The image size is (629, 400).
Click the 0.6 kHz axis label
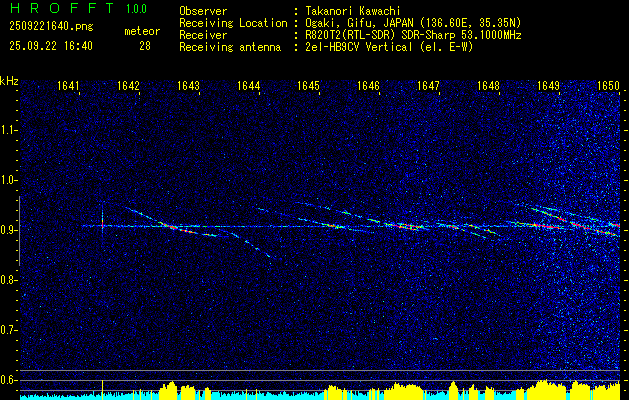pyautogui.click(x=8, y=380)
